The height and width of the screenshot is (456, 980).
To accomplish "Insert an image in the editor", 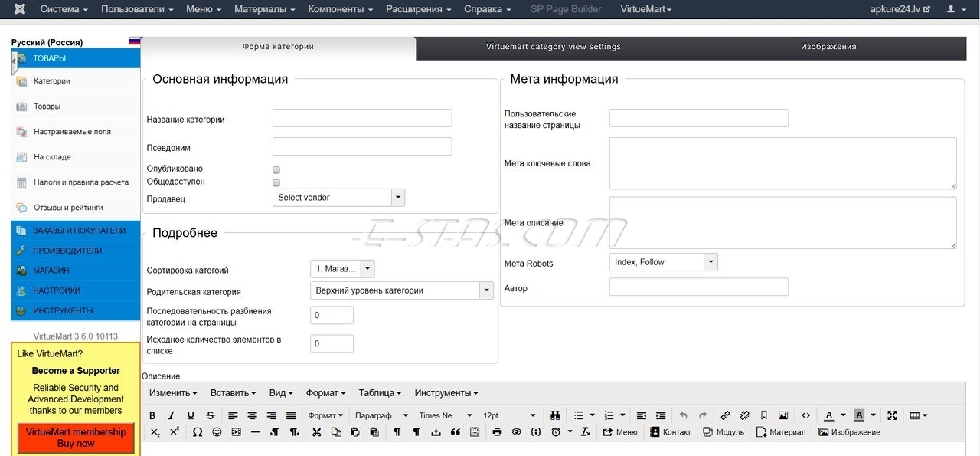I will coord(783,415).
